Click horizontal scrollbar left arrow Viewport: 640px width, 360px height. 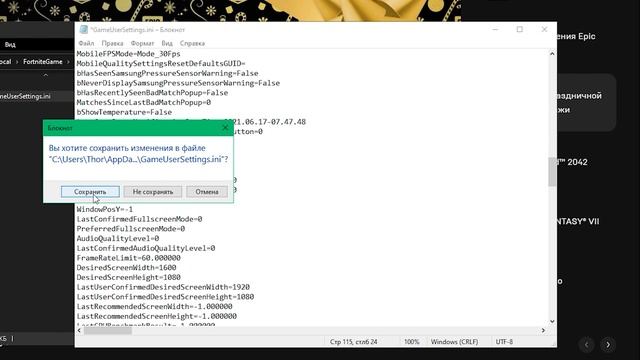pos(80,331)
